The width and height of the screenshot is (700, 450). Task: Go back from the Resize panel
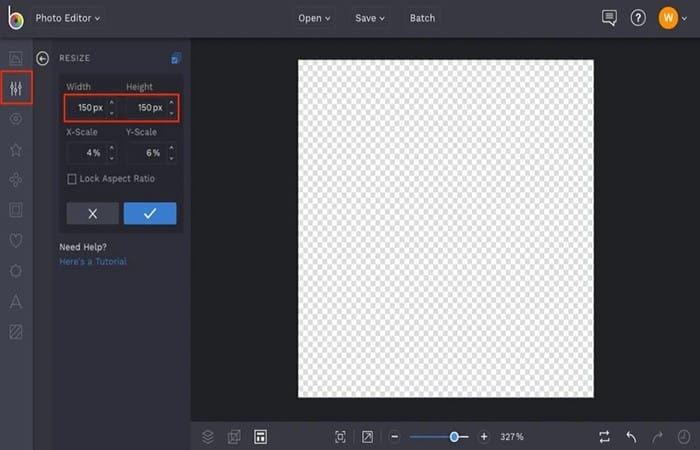coord(42,58)
